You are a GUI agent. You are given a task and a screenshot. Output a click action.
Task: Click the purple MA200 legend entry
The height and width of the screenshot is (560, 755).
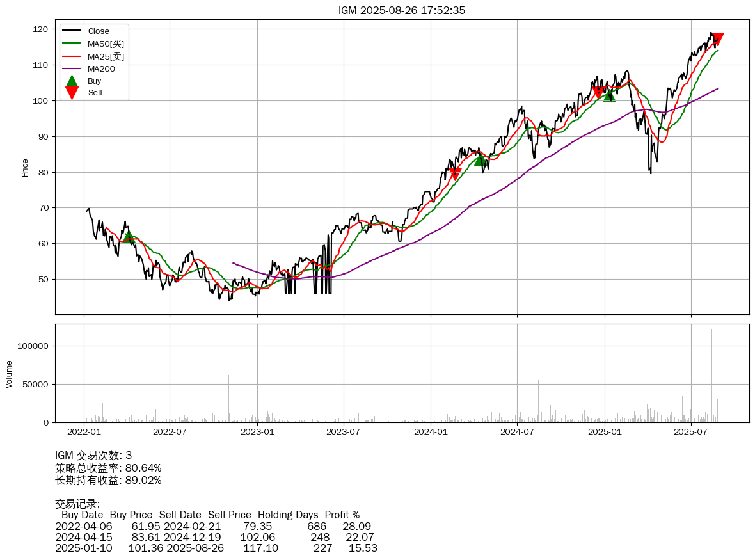point(101,68)
